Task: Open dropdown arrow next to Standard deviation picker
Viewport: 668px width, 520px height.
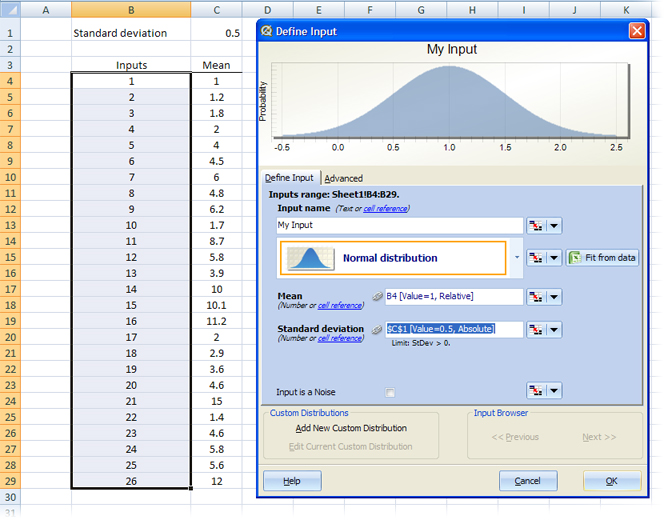Action: click(554, 329)
